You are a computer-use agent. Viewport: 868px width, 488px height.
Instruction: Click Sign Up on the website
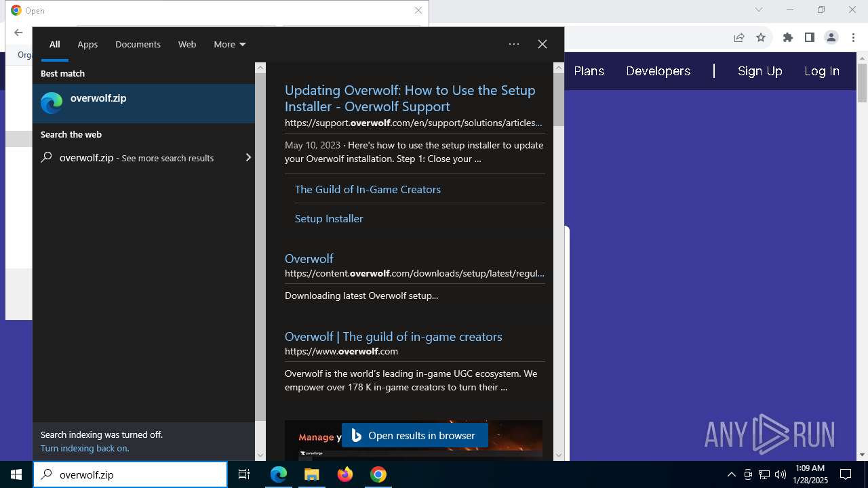(759, 71)
